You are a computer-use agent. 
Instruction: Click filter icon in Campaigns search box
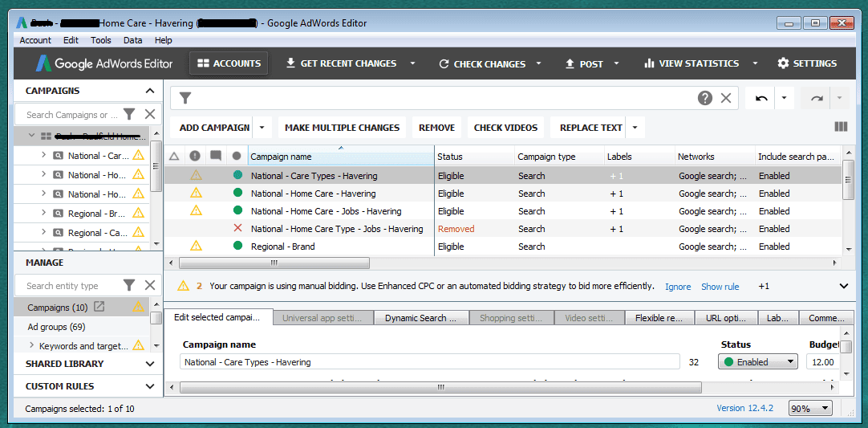[x=129, y=114]
